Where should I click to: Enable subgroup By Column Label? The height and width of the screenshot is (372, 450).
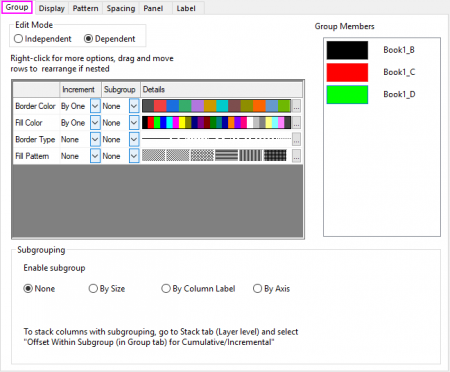pyautogui.click(x=198, y=288)
